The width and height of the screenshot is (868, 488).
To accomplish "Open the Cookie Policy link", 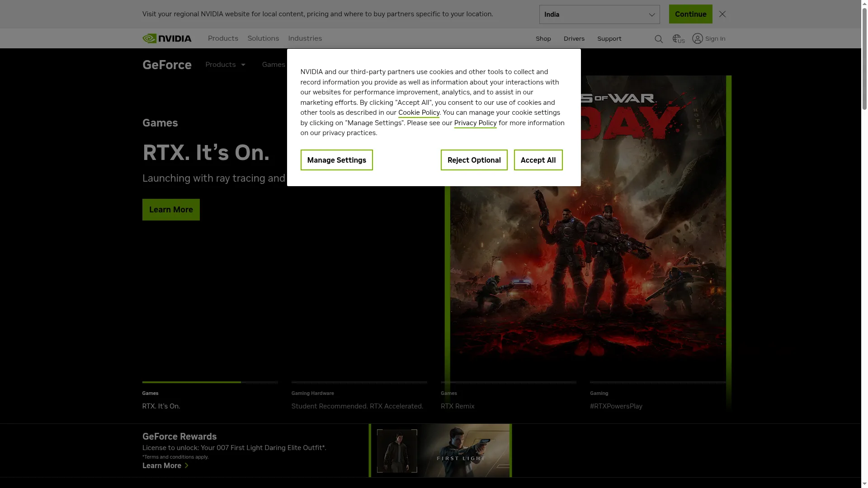I will tap(419, 113).
